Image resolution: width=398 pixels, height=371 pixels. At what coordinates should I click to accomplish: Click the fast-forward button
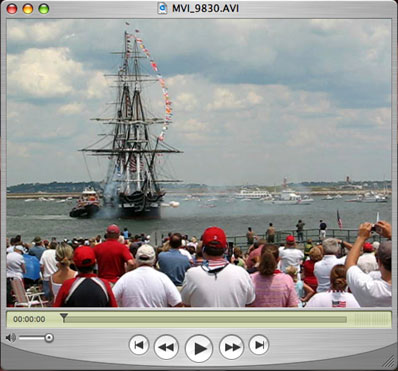coord(231,347)
